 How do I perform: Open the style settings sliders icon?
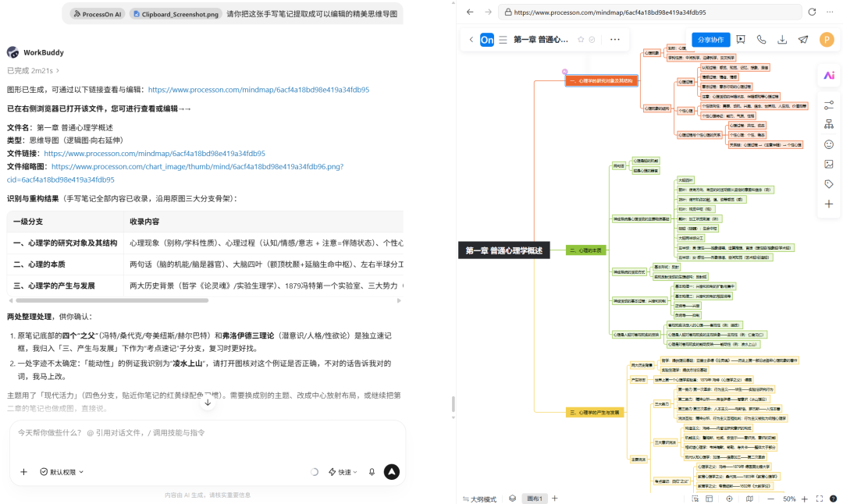pos(829,105)
